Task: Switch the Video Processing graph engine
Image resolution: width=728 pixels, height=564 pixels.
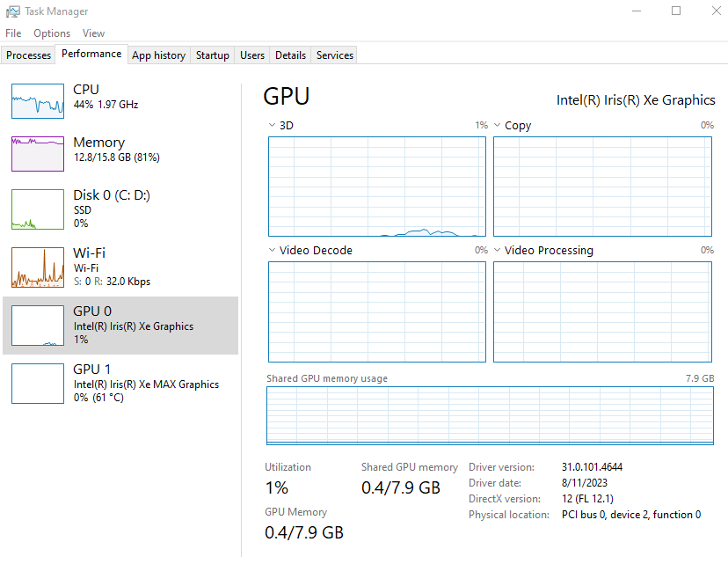Action: coord(497,250)
